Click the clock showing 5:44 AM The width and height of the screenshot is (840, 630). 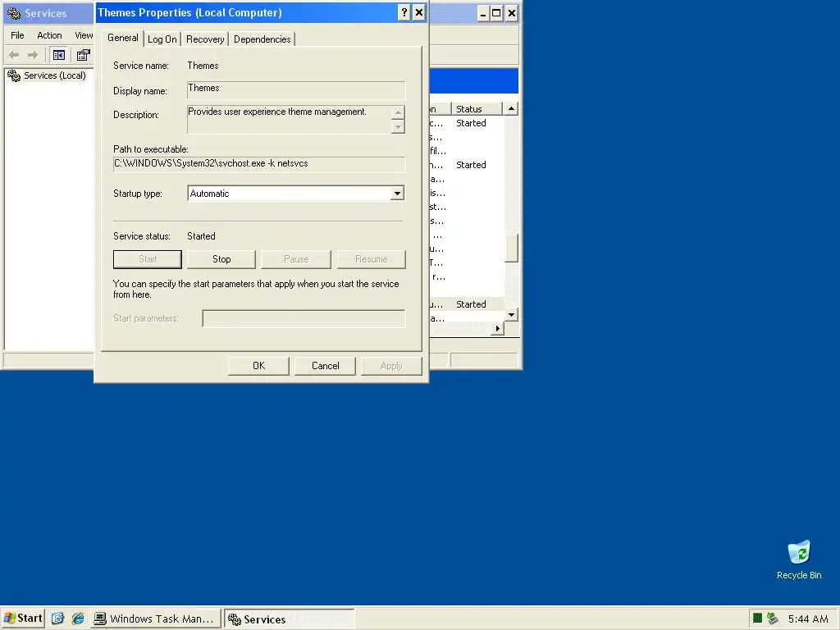[808, 619]
